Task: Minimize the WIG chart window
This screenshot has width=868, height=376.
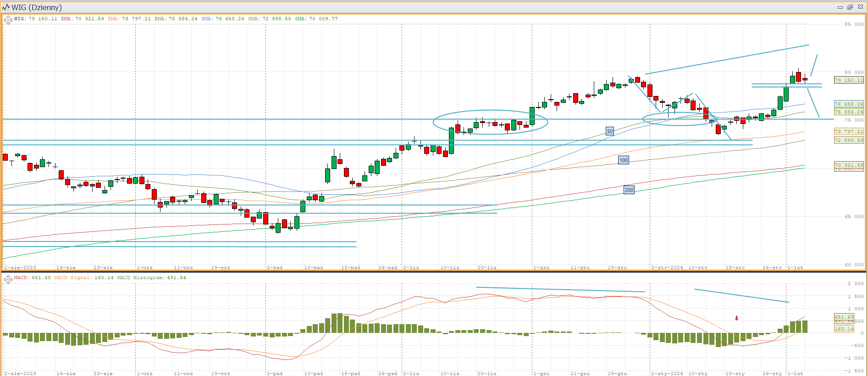Action: coord(840,7)
